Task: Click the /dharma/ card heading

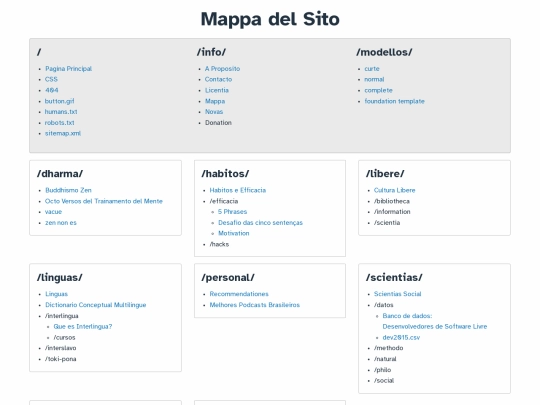Action: tap(60, 174)
